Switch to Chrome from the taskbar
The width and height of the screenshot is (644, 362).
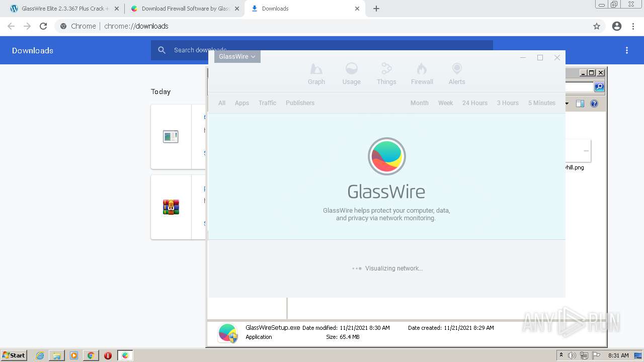(91, 355)
